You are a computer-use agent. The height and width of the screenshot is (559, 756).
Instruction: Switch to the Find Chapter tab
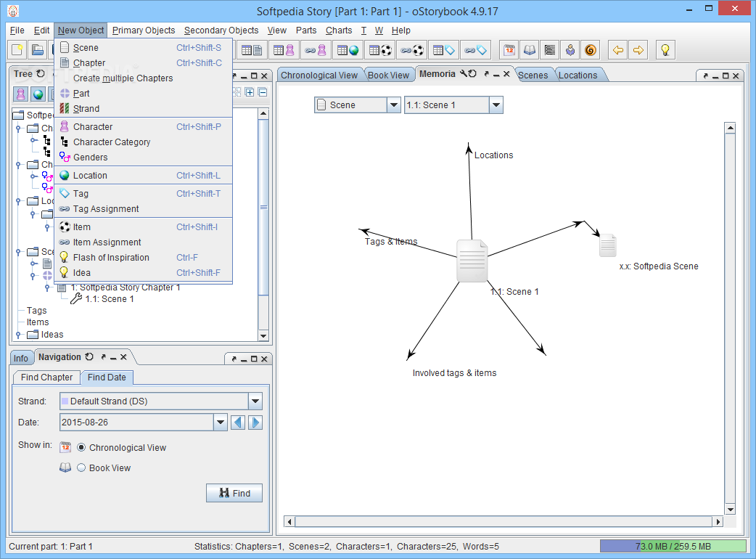[x=46, y=378]
